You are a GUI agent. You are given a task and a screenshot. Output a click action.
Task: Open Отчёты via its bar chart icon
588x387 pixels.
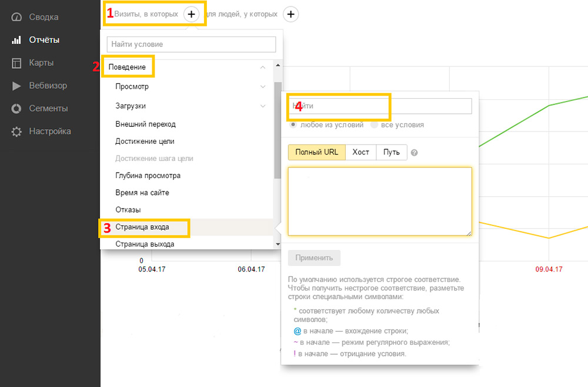[x=17, y=40]
